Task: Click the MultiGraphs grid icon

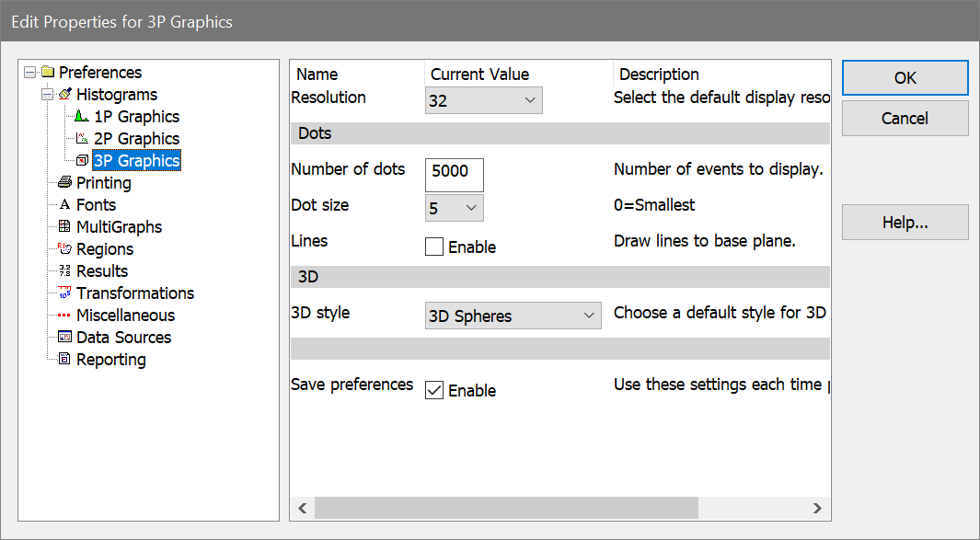Action: pyautogui.click(x=64, y=227)
